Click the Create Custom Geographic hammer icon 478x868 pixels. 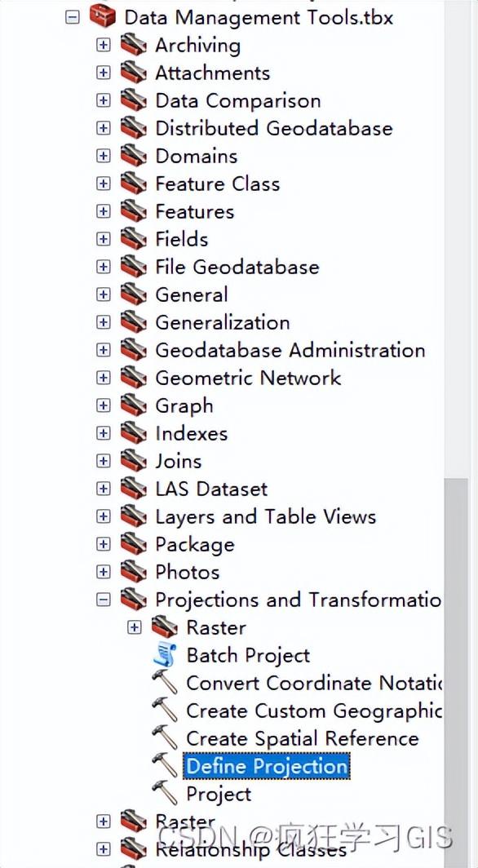pyautogui.click(x=164, y=711)
